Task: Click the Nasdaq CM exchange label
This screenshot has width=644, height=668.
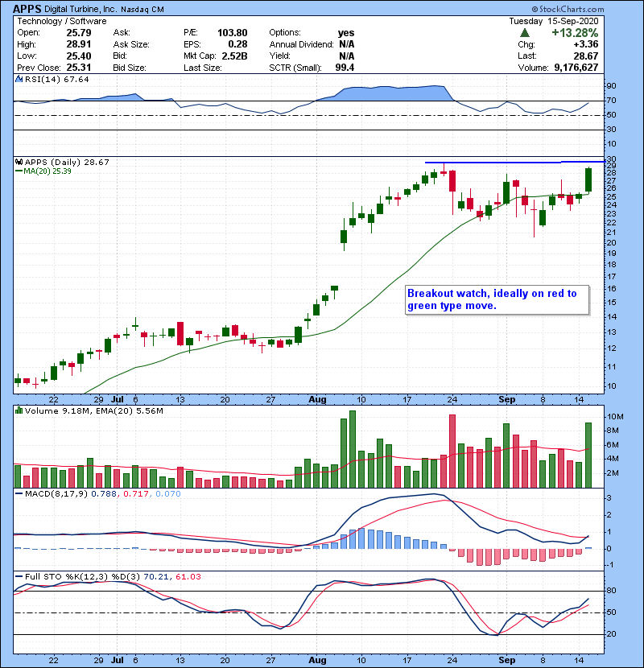Action: (x=142, y=10)
